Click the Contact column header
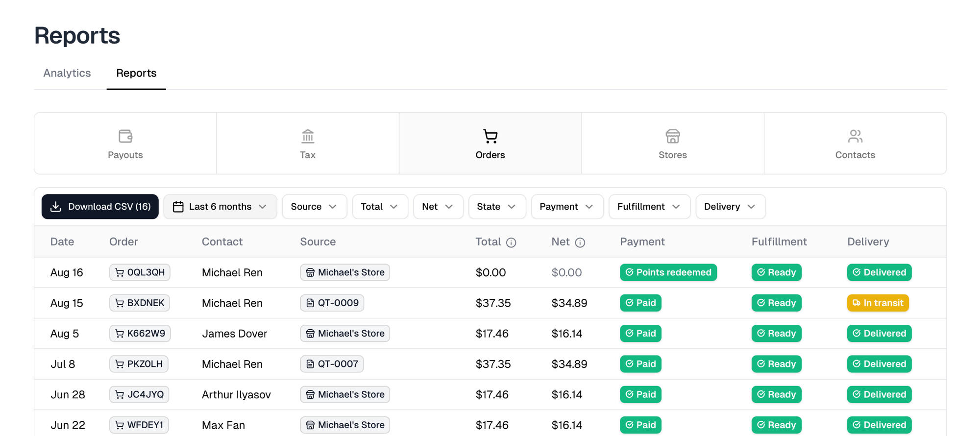Image resolution: width=980 pixels, height=436 pixels. pyautogui.click(x=222, y=242)
